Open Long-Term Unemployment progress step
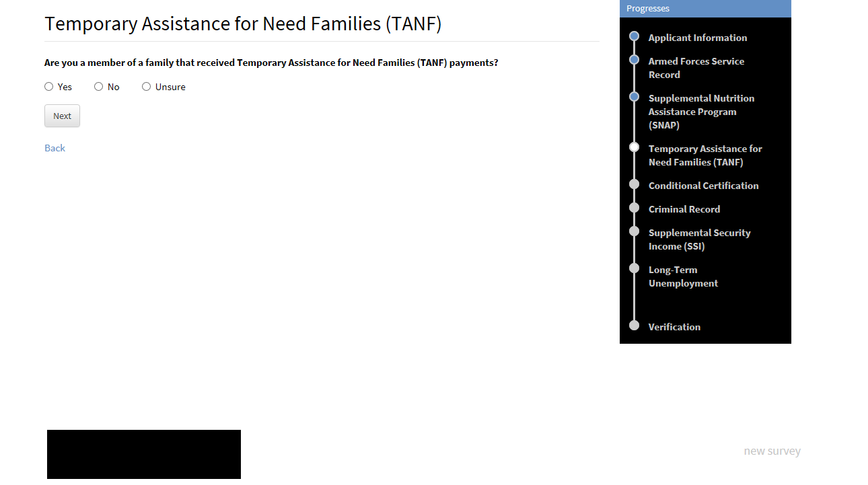The width and height of the screenshot is (868, 485). [683, 276]
